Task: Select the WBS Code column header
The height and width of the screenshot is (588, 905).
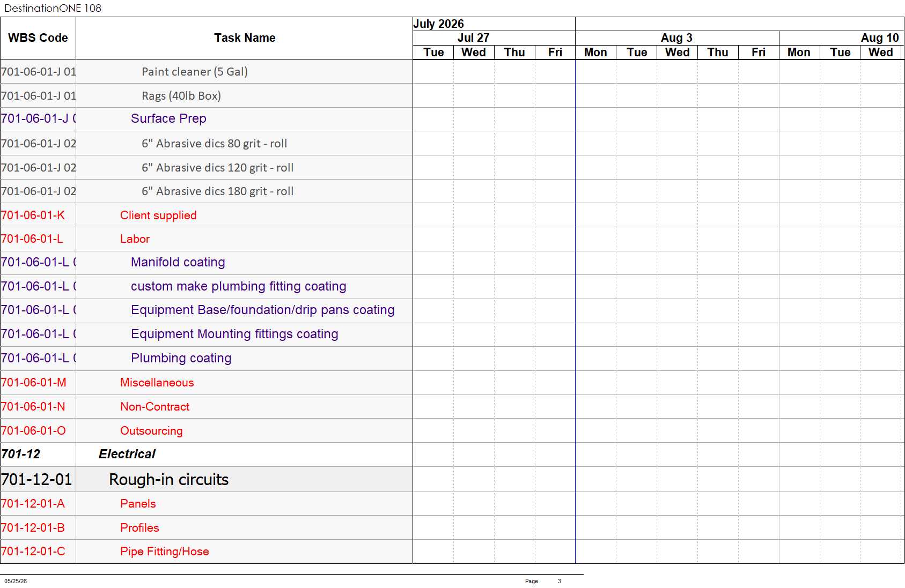Action: (38, 38)
